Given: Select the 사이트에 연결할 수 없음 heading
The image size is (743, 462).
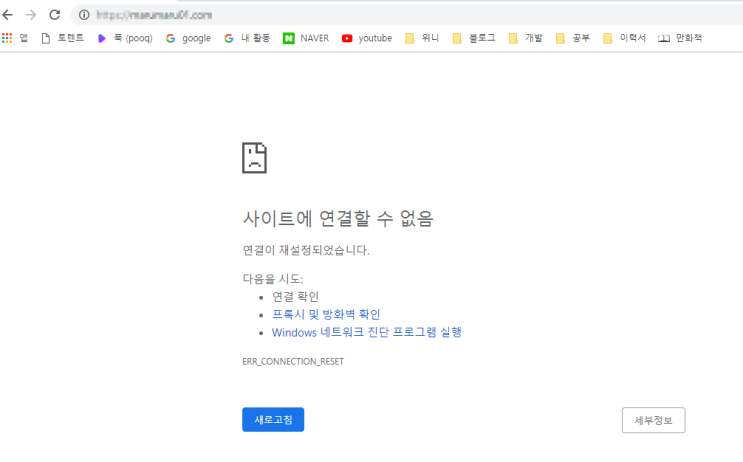Looking at the screenshot, I should [x=338, y=218].
